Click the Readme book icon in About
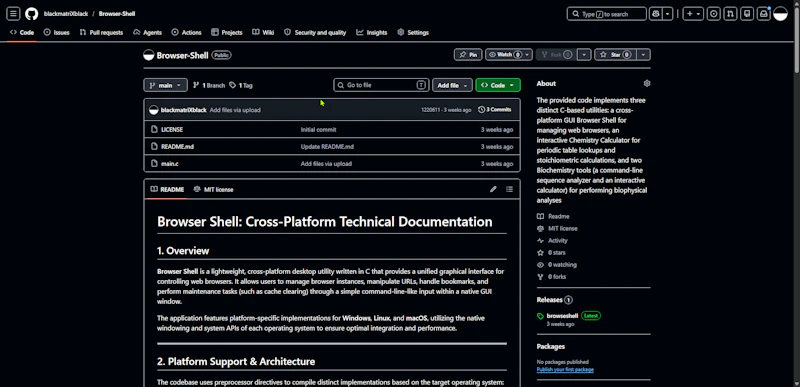 pyautogui.click(x=540, y=217)
